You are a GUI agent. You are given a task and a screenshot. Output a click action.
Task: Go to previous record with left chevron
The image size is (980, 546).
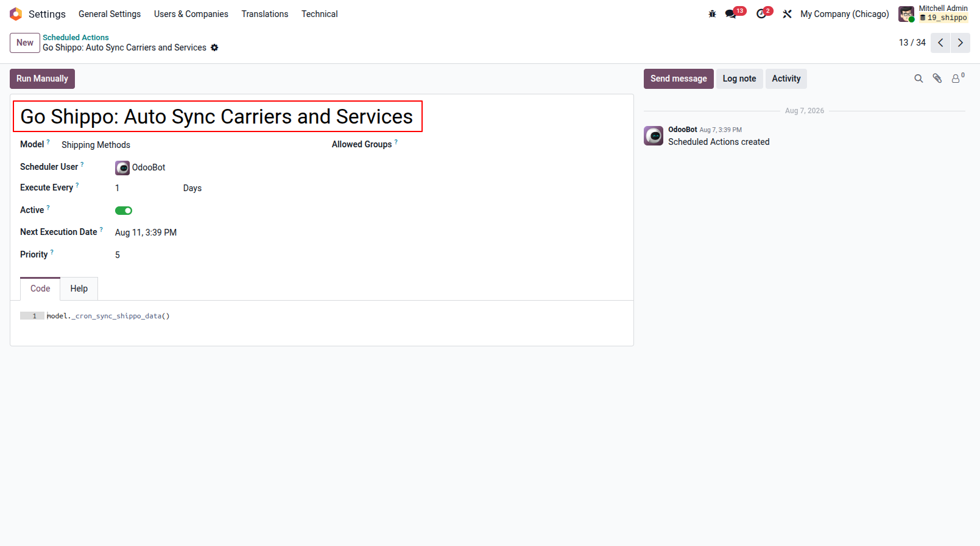pyautogui.click(x=940, y=43)
